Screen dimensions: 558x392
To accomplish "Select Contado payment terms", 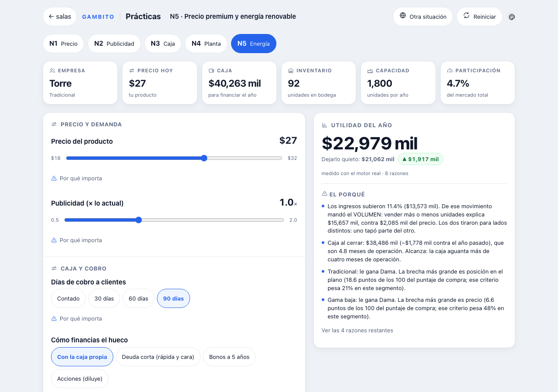I will click(x=68, y=298).
